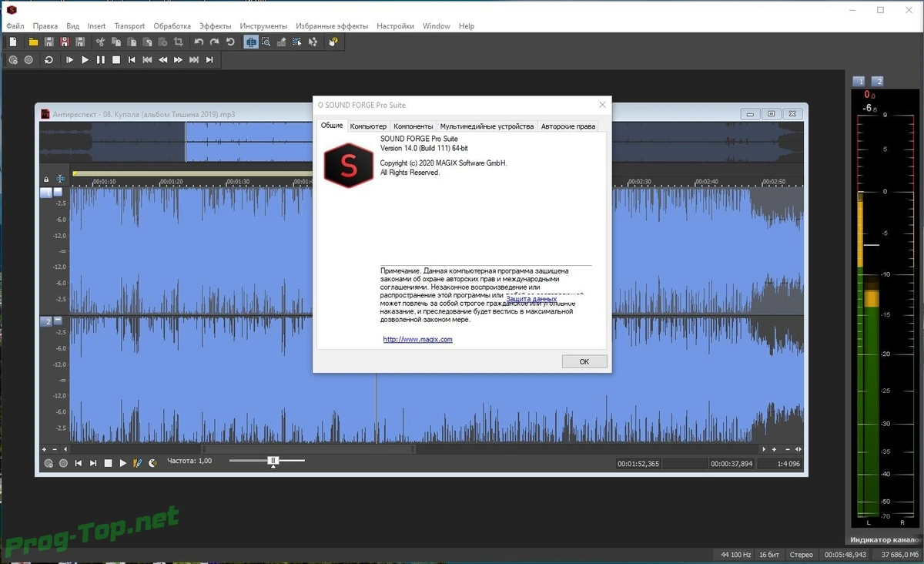
Task: Open the Файл menu
Action: point(15,26)
